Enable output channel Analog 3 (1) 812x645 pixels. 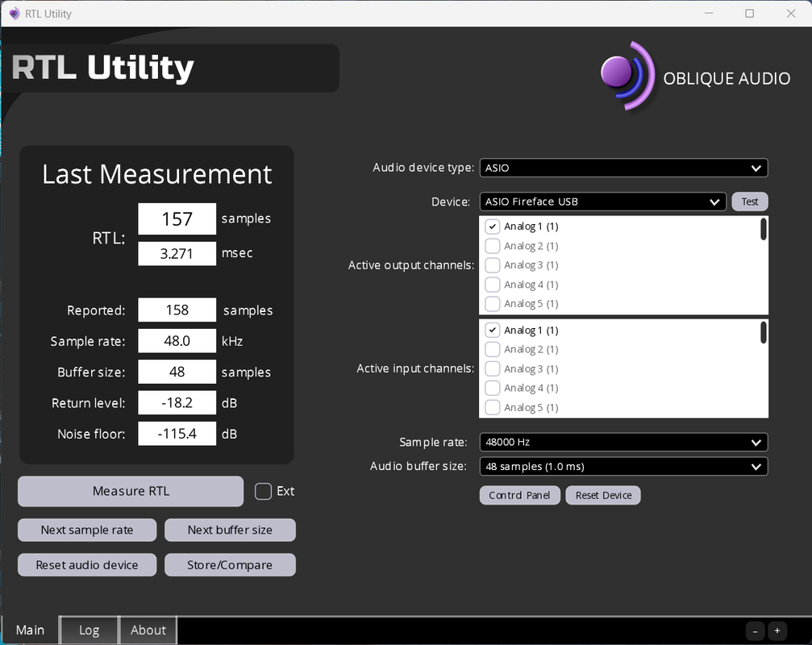[x=492, y=265]
